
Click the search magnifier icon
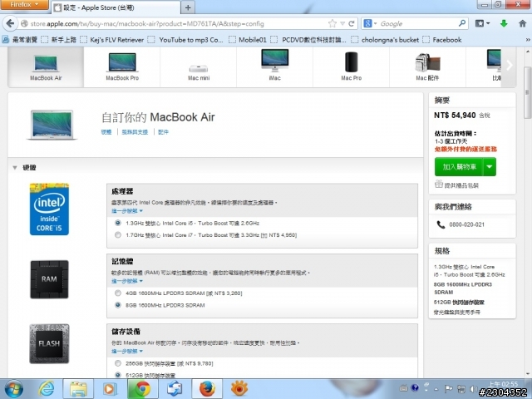tap(462, 23)
